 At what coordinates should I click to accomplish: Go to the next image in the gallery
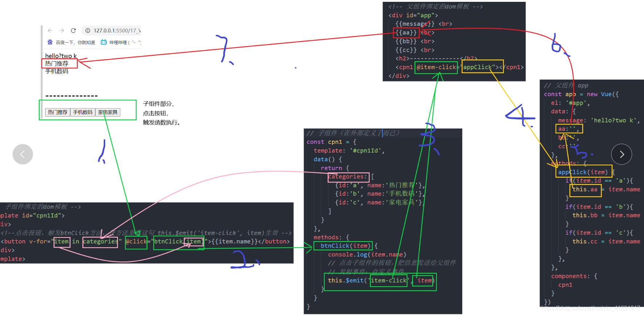[x=621, y=154]
